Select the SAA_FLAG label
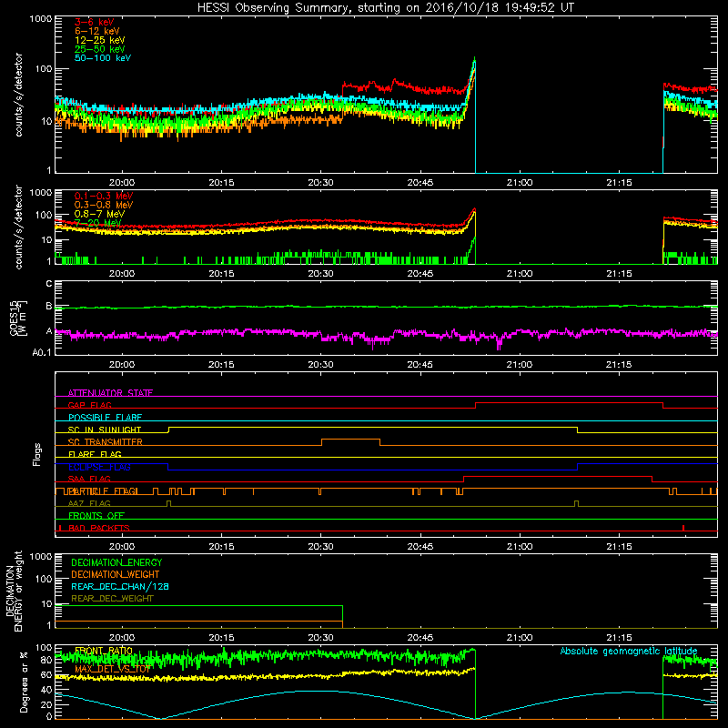 89,479
